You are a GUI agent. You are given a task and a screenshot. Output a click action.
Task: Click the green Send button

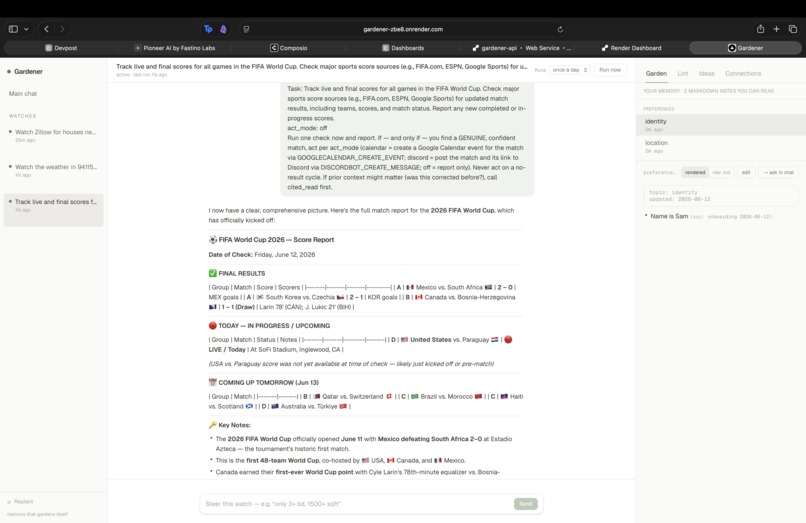tap(525, 504)
